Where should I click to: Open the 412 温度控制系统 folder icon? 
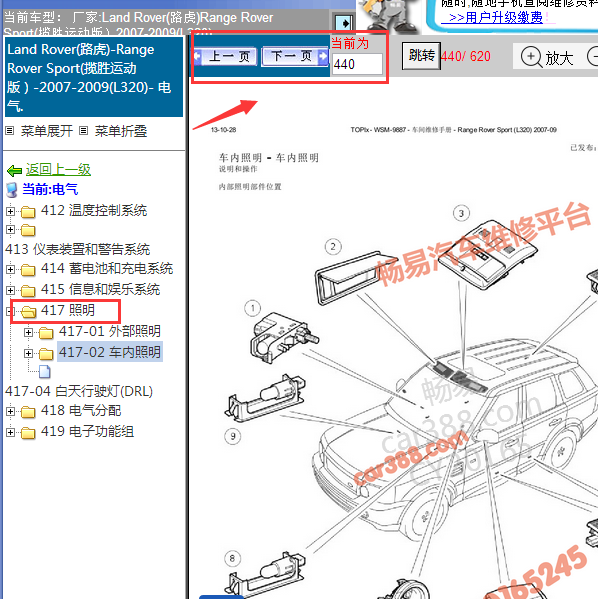point(28,211)
